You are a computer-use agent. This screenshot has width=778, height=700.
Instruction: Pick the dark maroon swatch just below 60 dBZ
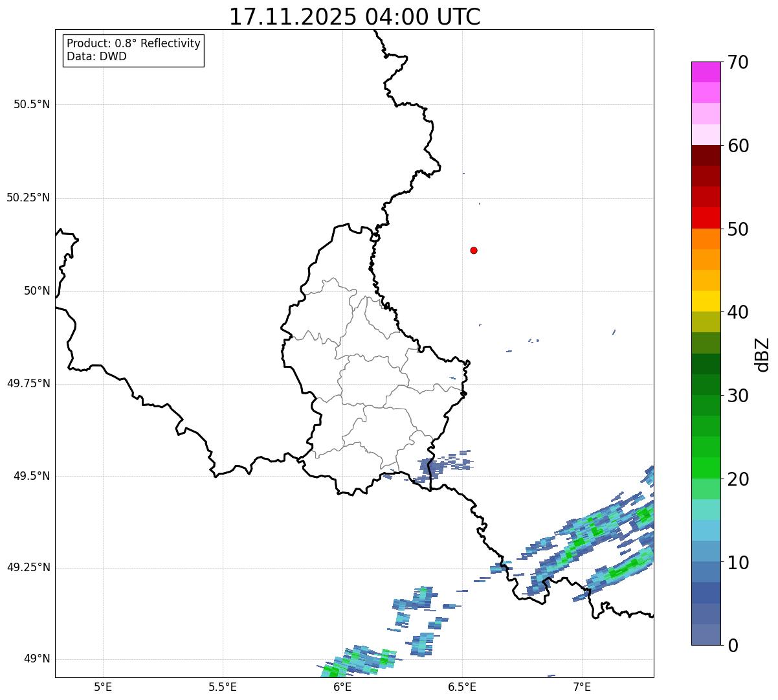tap(706, 155)
